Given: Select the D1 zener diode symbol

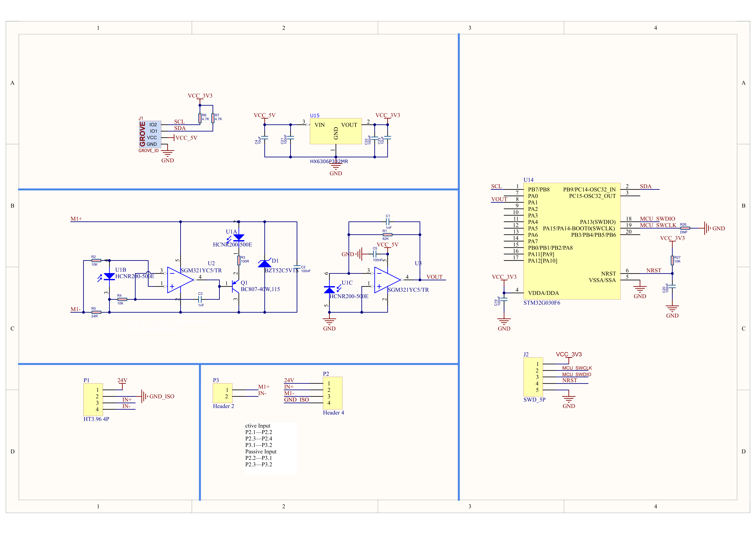Looking at the screenshot, I should pos(265,263).
